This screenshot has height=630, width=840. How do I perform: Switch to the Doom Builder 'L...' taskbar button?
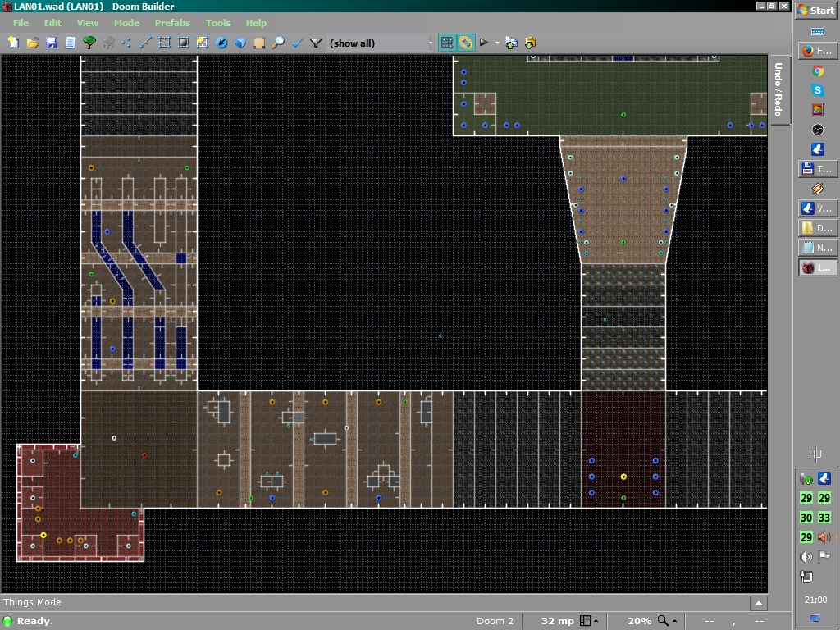[818, 267]
